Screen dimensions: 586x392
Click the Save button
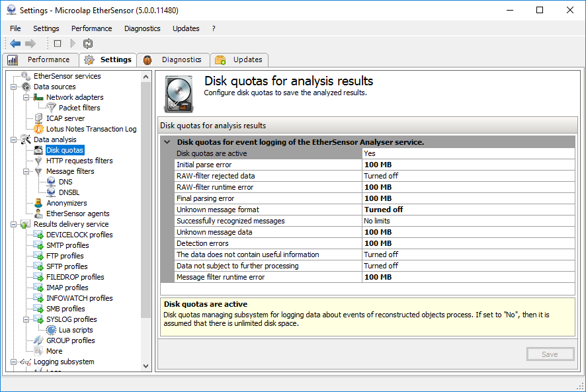[x=550, y=354]
